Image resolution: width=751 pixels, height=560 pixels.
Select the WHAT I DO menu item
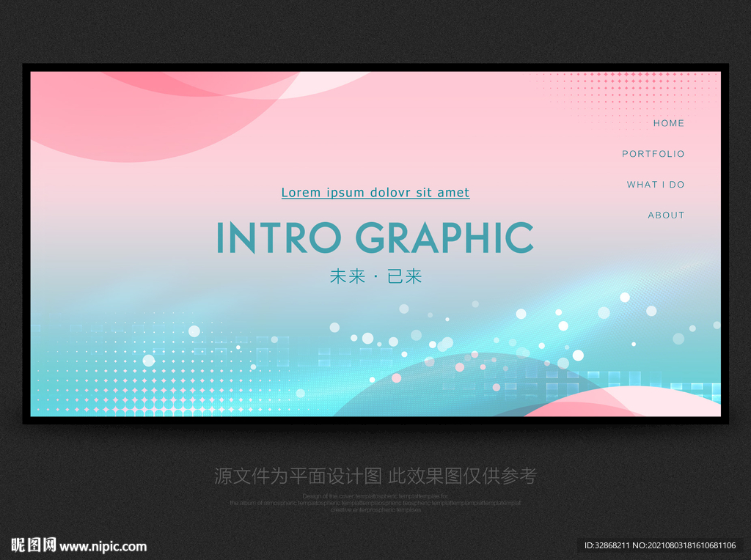(x=655, y=185)
